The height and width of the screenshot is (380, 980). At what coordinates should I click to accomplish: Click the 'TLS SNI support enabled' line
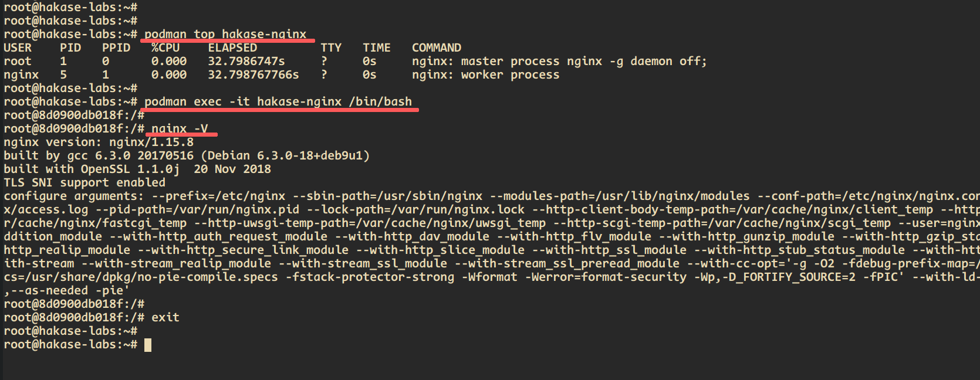(85, 183)
